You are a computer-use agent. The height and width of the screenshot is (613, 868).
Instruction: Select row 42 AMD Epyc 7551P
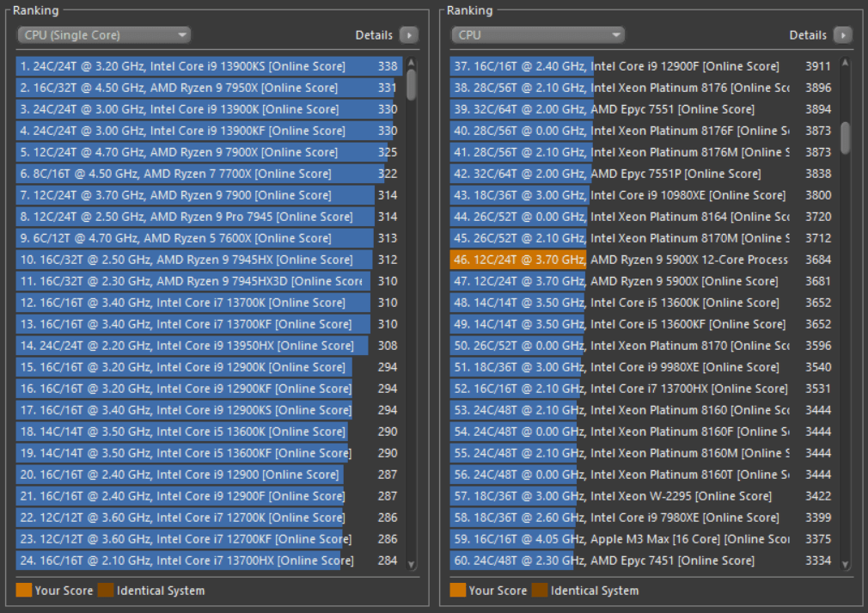643,174
